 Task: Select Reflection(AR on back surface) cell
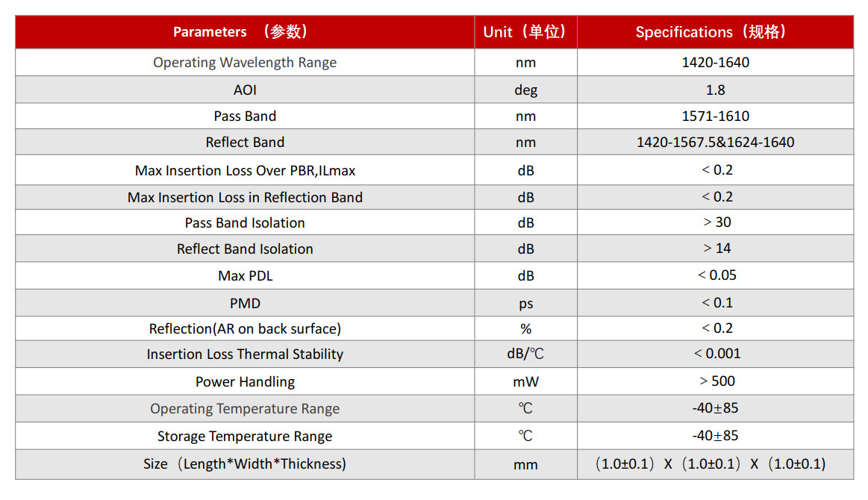pos(245,328)
